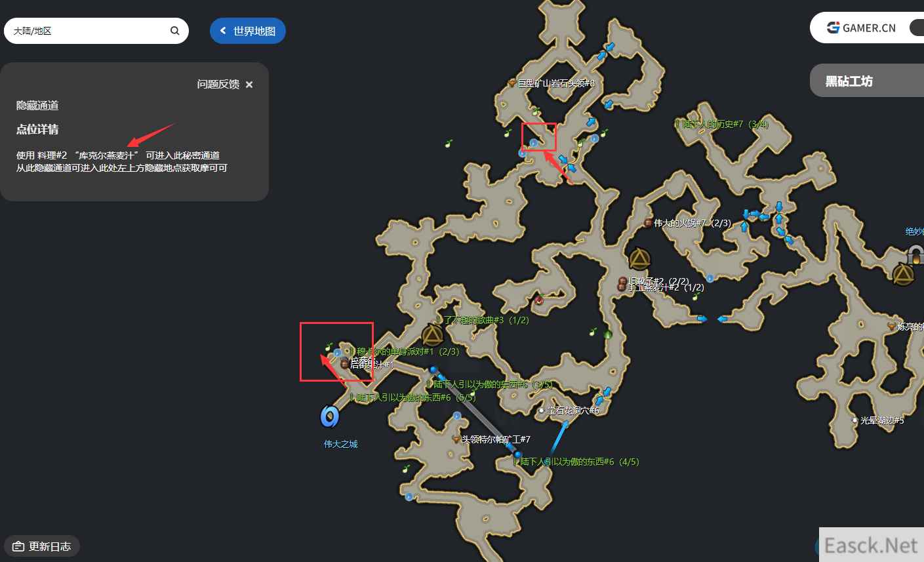924x562 pixels.
Task: Click the dungeon gate icon at right edge
Action: click(916, 254)
